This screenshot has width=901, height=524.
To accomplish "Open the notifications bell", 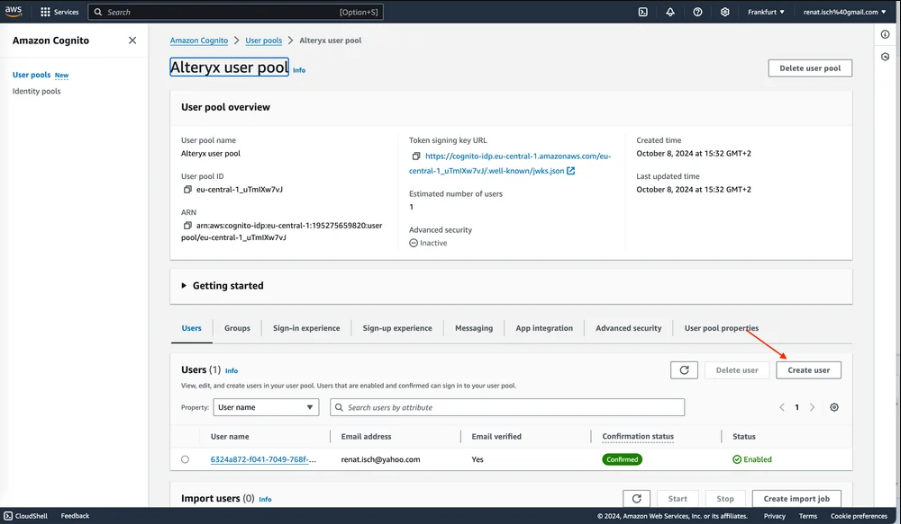I will click(670, 11).
